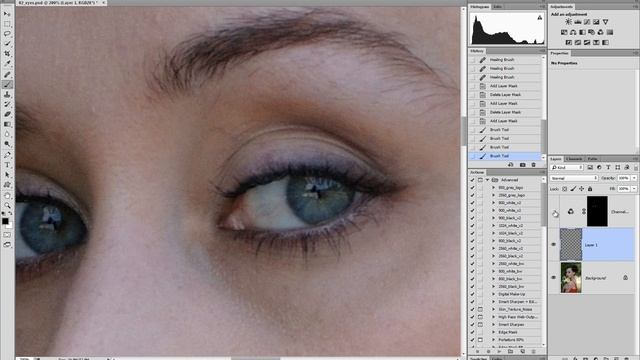This screenshot has height=360, width=640.
Task: Toggle checkmark for Skin_Texture_Noise action
Action: [x=473, y=309]
